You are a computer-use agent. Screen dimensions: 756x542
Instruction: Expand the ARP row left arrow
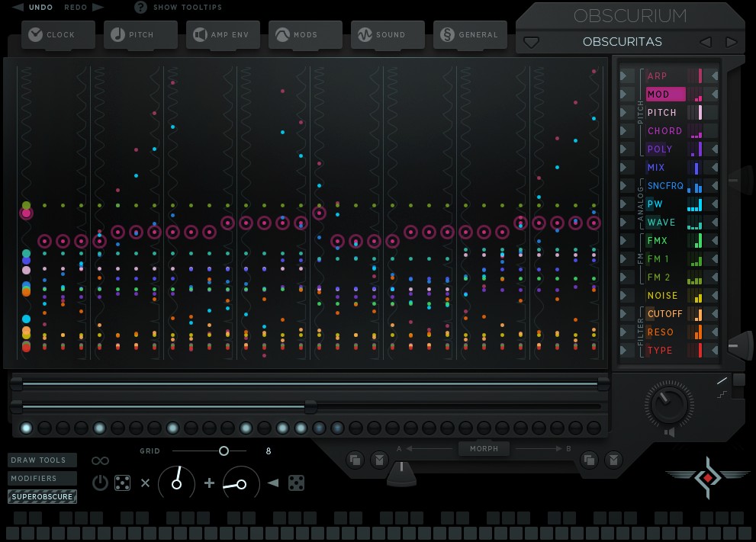626,75
